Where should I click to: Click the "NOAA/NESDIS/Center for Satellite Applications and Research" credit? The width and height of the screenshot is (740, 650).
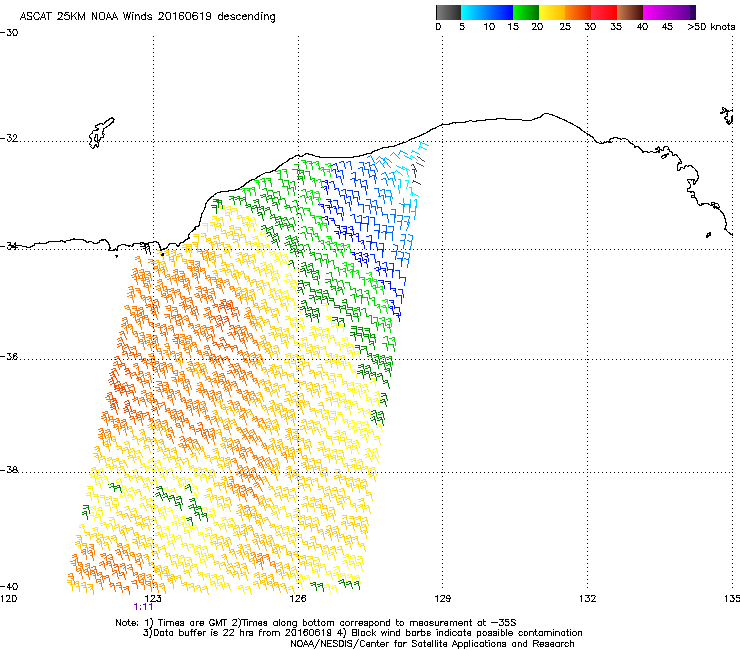pos(432,644)
